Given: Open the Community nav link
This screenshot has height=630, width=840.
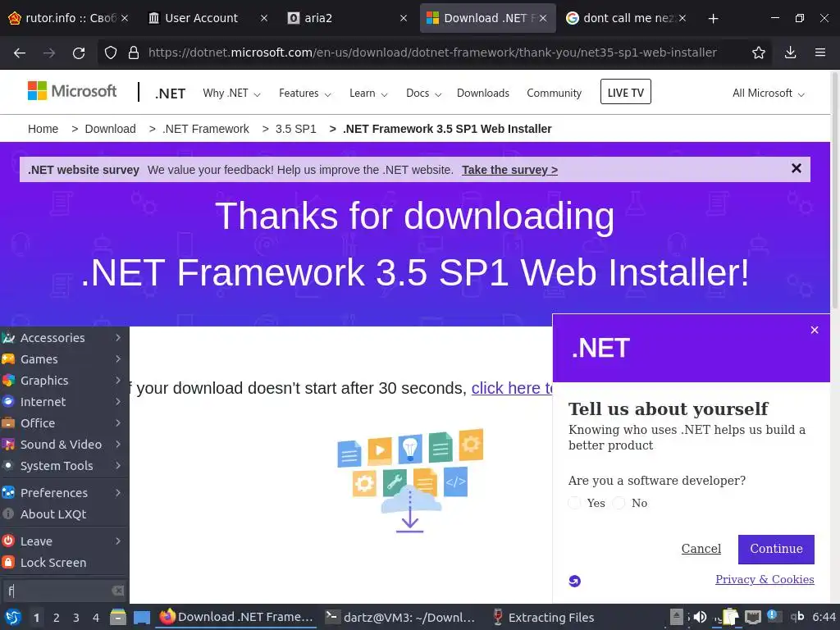Looking at the screenshot, I should point(554,94).
